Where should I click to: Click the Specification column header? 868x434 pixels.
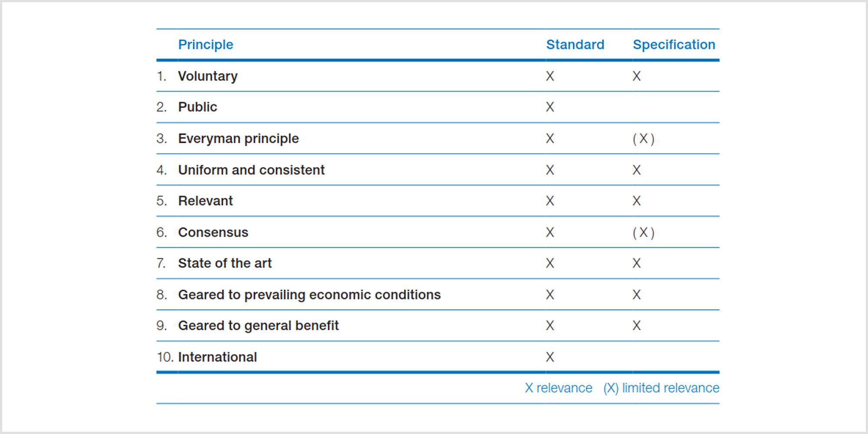(674, 45)
